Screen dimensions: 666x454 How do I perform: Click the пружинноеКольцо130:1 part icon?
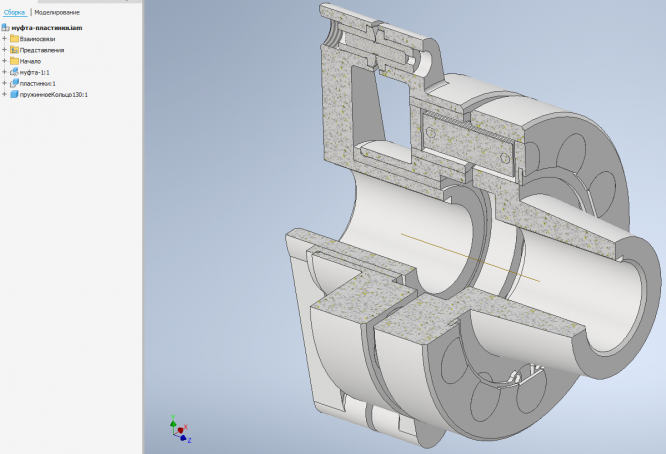pyautogui.click(x=14, y=95)
